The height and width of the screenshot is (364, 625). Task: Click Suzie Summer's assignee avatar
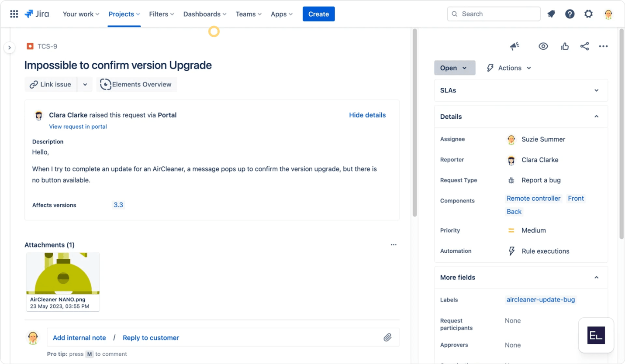[x=511, y=140]
